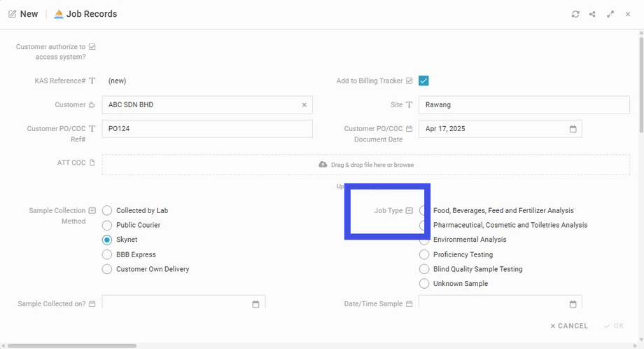Open calendar for Sample Collected on field

(255, 304)
